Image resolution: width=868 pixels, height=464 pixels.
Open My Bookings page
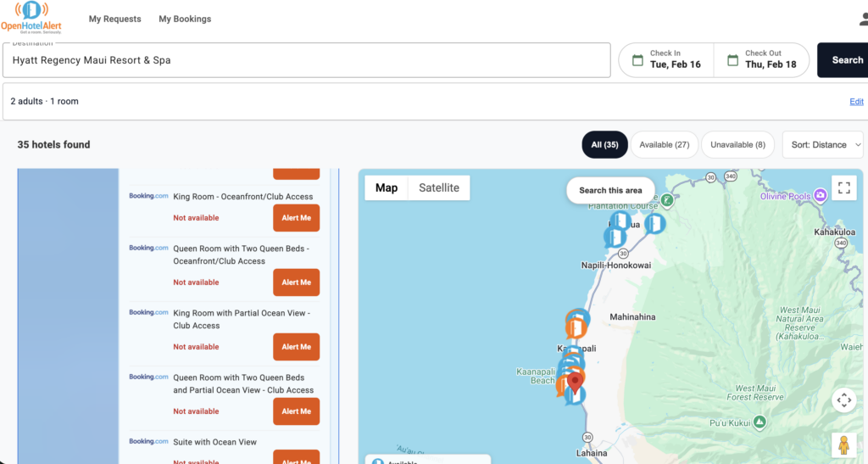click(x=185, y=19)
